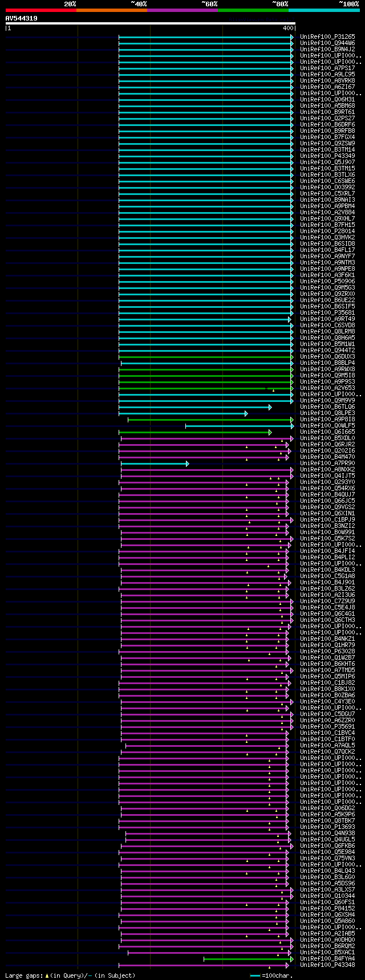
Task: Select the UniRef100_Q5K7S2 label
Action: [x=327, y=539]
